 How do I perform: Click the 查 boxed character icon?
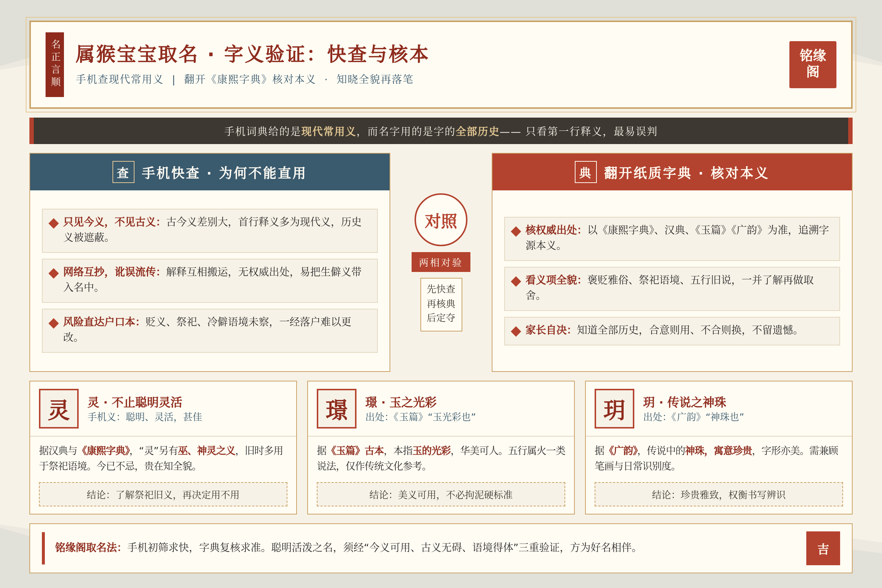tap(123, 172)
